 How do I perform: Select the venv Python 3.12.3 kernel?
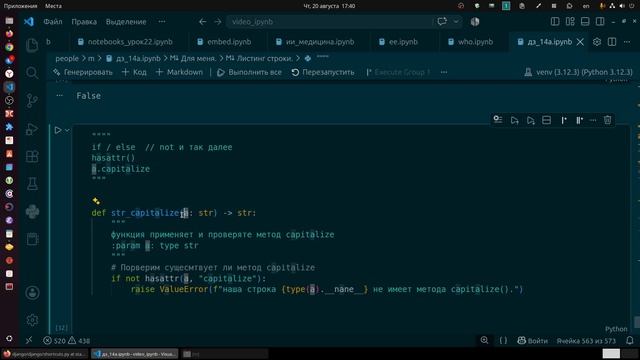pyautogui.click(x=578, y=72)
